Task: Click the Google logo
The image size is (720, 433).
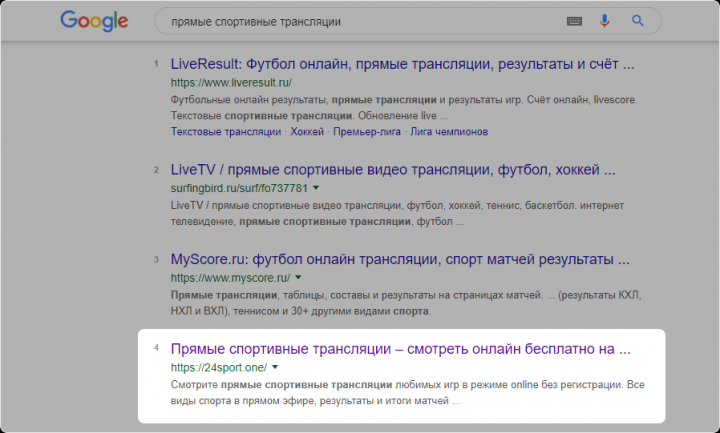Action: coord(94,21)
